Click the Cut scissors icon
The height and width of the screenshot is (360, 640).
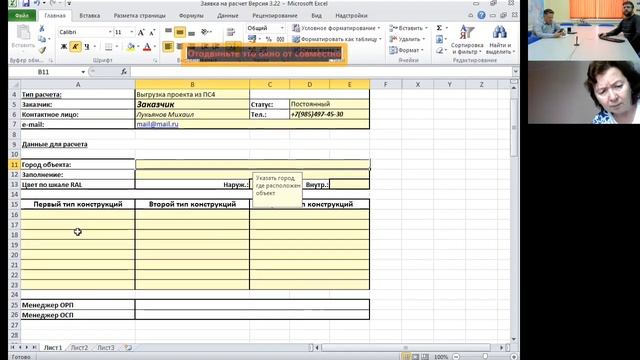42,29
